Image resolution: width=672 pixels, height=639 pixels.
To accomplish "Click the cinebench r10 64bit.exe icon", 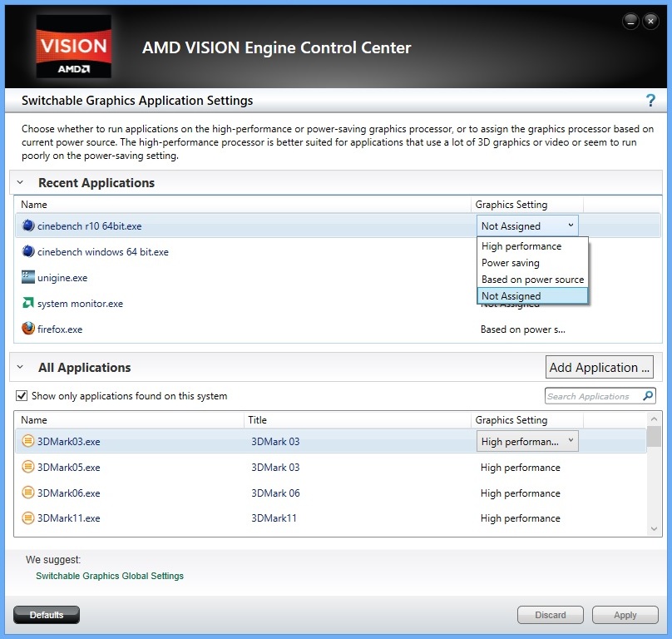I will pyautogui.click(x=27, y=225).
